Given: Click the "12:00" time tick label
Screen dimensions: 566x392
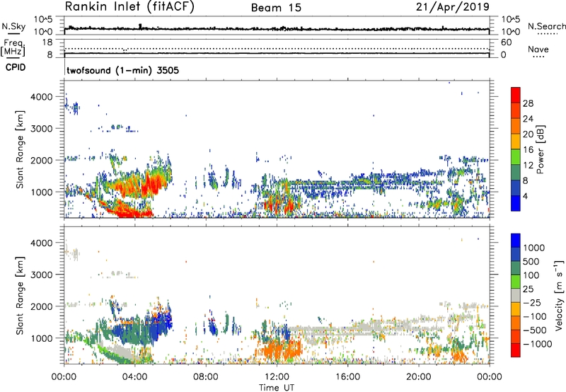Looking at the screenshot, I should click(x=277, y=377).
